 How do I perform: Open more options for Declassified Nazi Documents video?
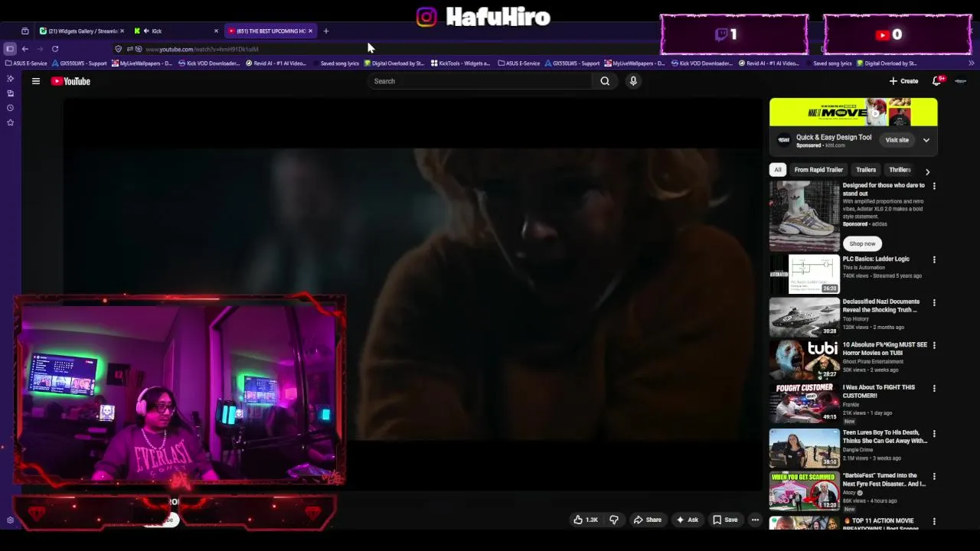click(x=934, y=303)
